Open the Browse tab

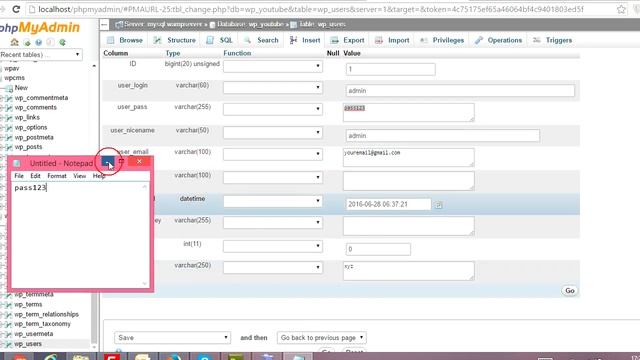point(125,40)
